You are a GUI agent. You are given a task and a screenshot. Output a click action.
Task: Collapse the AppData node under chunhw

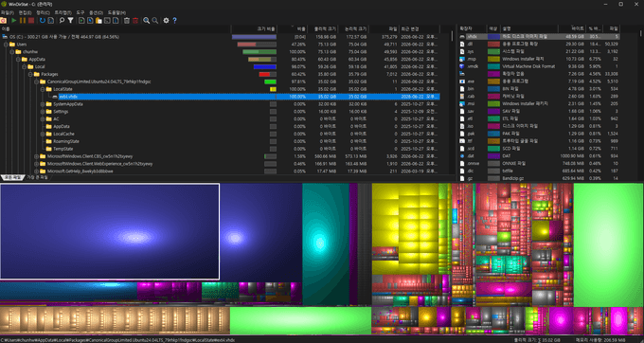18,59
